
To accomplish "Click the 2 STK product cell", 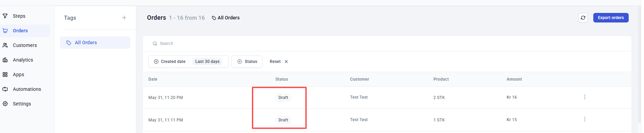I will tap(439, 98).
